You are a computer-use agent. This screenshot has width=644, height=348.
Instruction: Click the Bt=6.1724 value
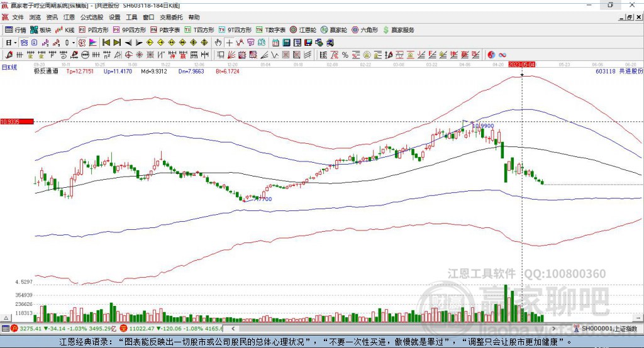point(228,72)
